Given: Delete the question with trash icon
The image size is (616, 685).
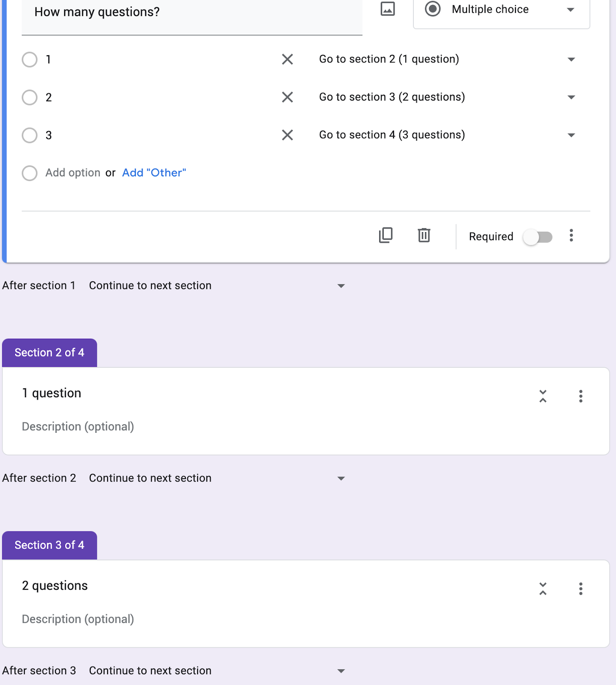Looking at the screenshot, I should coord(424,235).
